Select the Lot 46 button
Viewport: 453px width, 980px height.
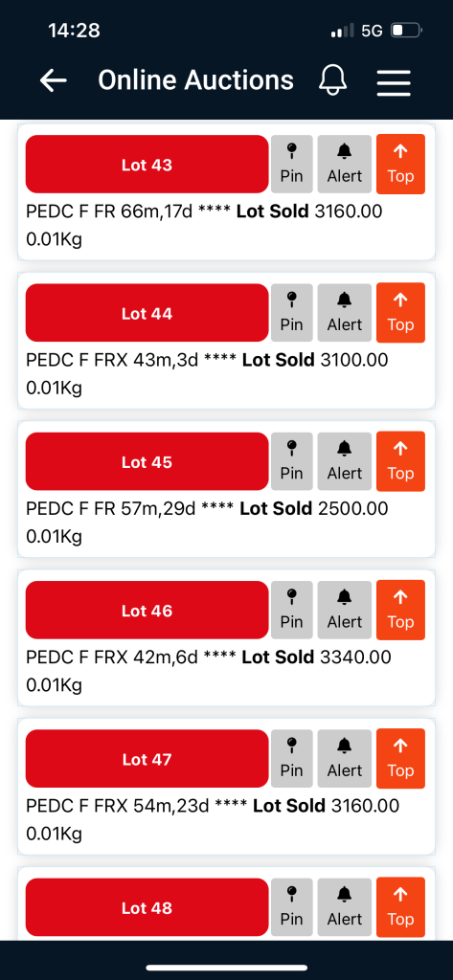tap(147, 610)
